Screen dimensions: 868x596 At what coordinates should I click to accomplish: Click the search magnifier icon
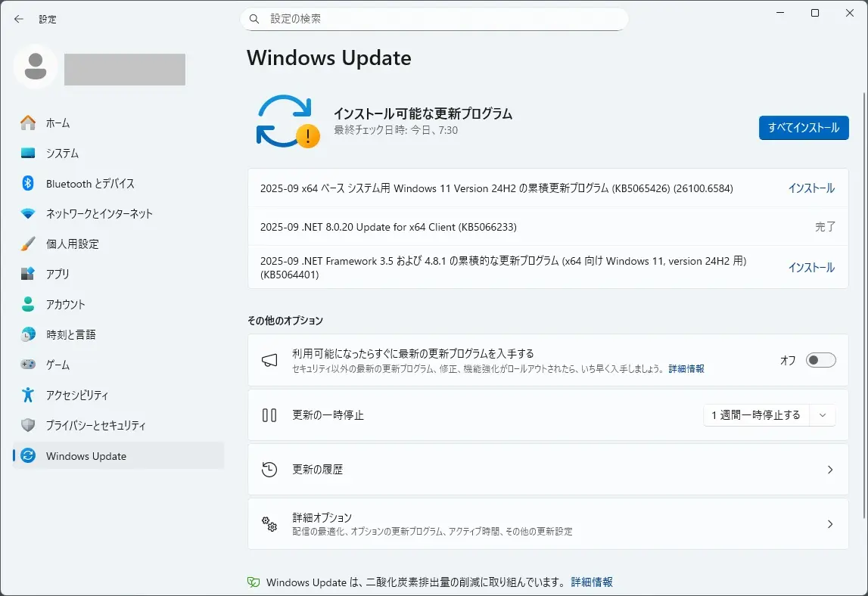click(254, 19)
